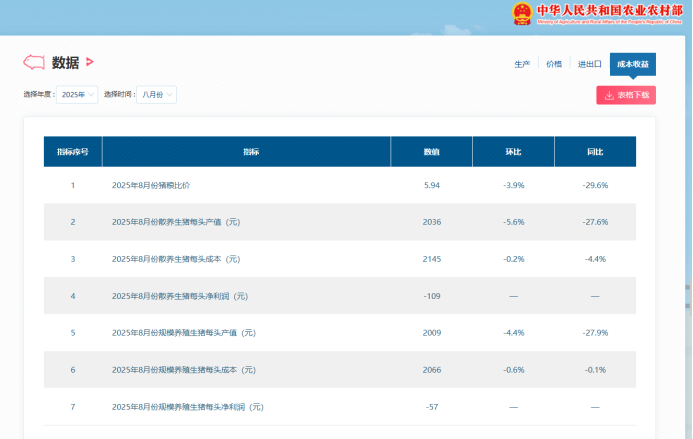Click the 指标序号 column header
The height and width of the screenshot is (439, 693).
pyautogui.click(x=72, y=152)
